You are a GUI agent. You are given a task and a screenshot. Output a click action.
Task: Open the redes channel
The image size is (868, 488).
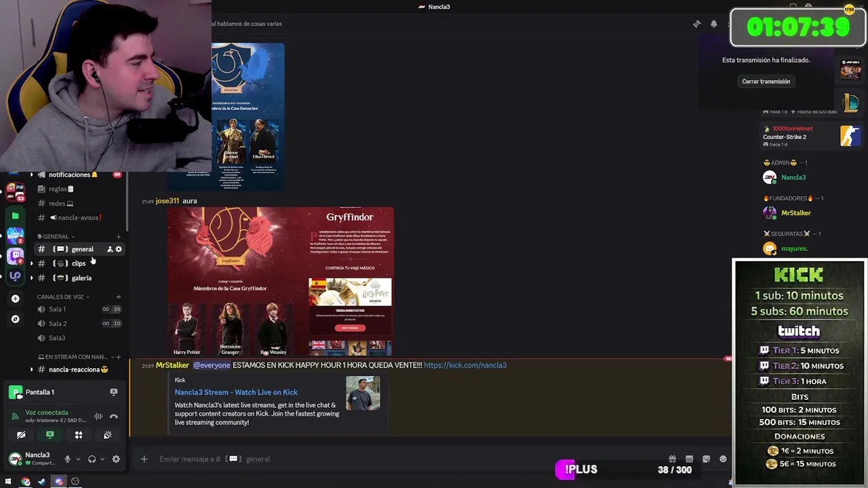coord(80,203)
